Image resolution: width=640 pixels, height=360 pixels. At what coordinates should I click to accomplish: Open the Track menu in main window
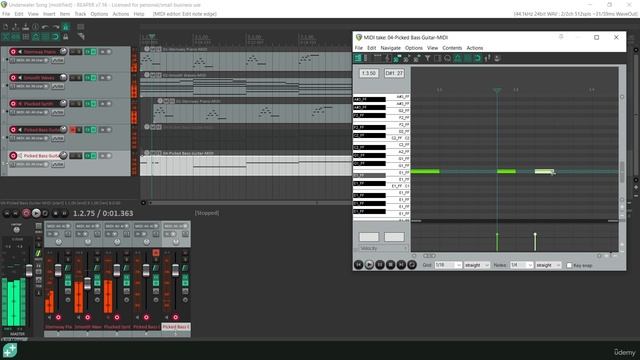80,14
